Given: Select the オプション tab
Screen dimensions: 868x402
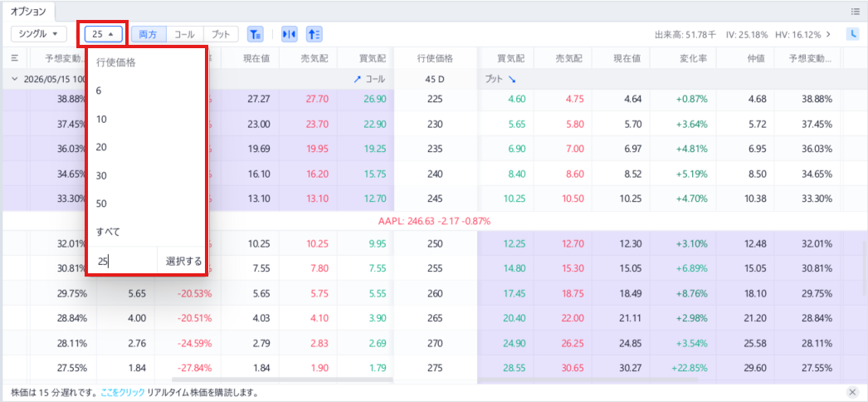Looking at the screenshot, I should click(28, 11).
